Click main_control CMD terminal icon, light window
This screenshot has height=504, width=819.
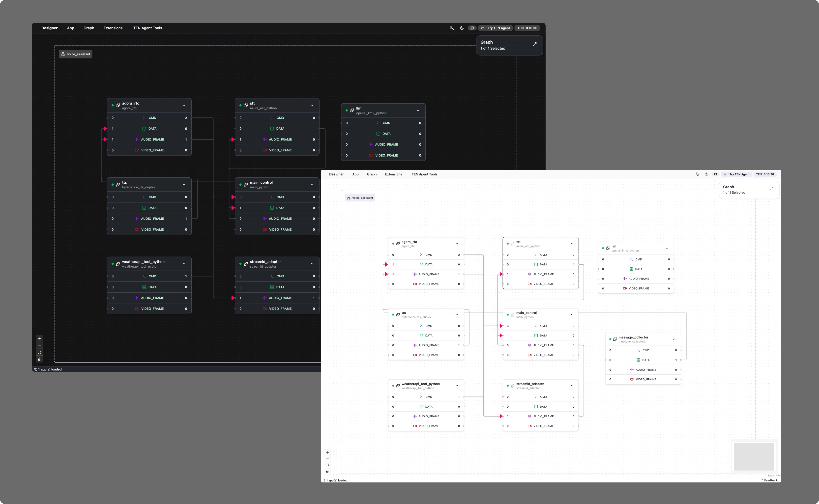536,326
